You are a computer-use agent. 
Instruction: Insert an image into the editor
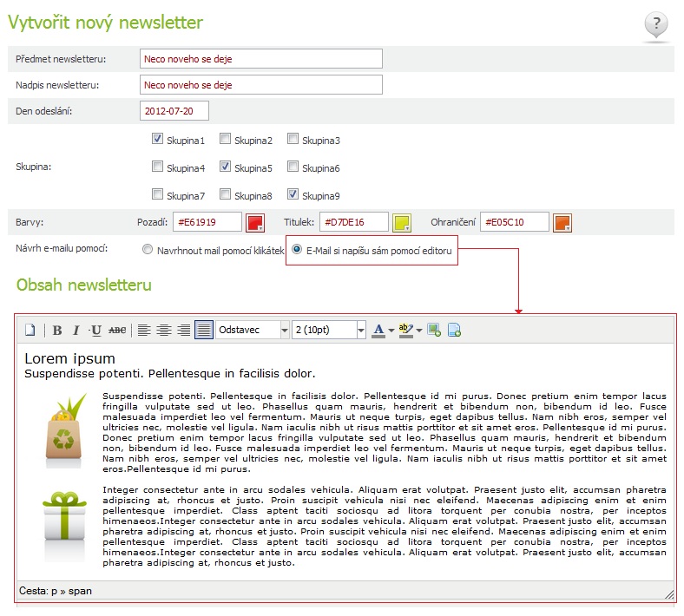pos(434,330)
